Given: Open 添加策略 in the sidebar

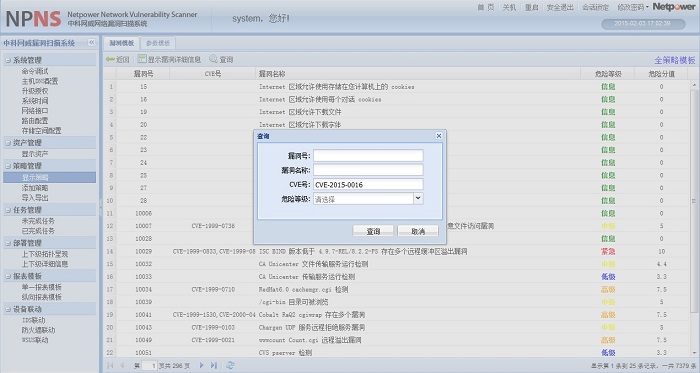Looking at the screenshot, I should coord(35,188).
